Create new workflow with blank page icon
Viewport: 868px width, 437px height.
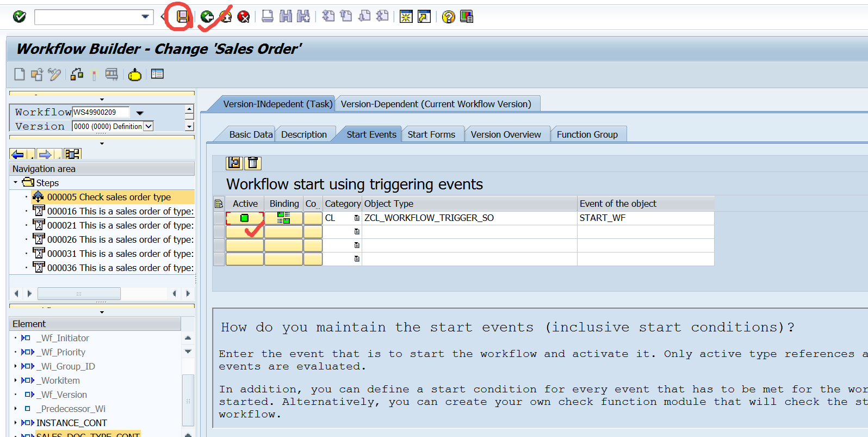tap(20, 74)
